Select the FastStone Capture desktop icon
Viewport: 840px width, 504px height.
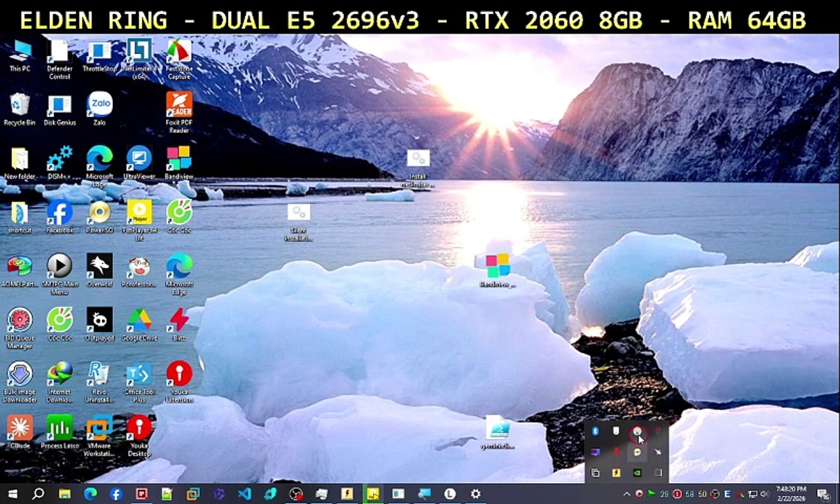click(179, 59)
